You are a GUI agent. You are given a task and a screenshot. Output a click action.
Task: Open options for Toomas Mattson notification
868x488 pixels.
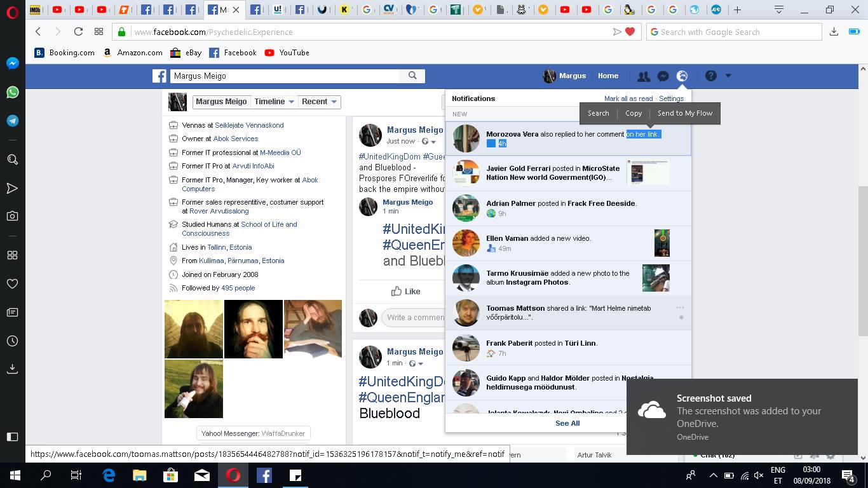tap(680, 308)
